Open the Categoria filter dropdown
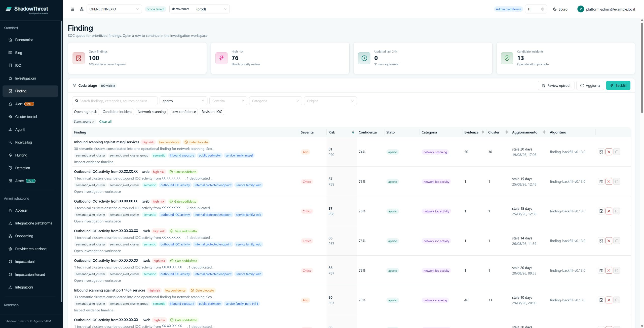This screenshot has width=644, height=328. tap(275, 101)
